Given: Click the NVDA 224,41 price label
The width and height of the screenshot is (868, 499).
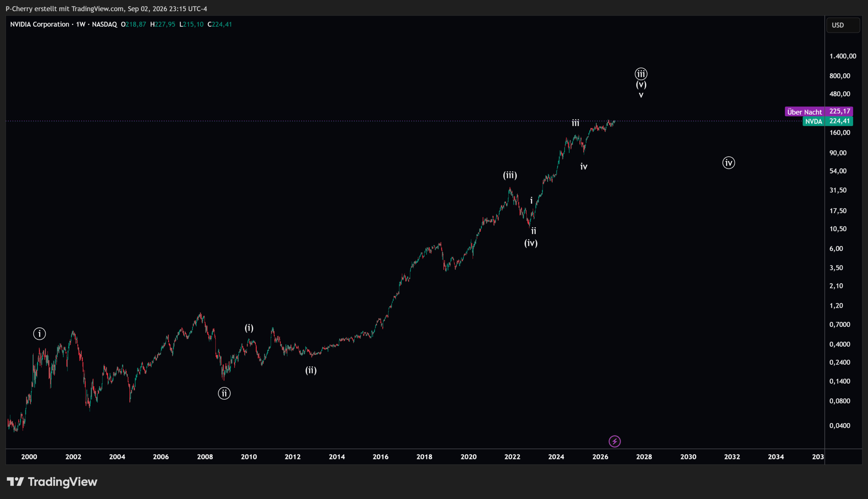Looking at the screenshot, I should point(828,121).
